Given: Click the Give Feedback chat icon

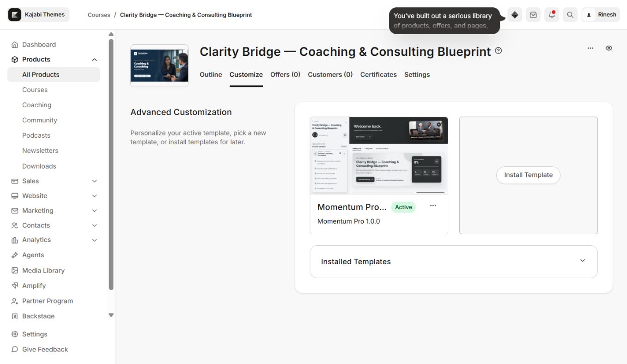Looking at the screenshot, I should (x=15, y=350).
